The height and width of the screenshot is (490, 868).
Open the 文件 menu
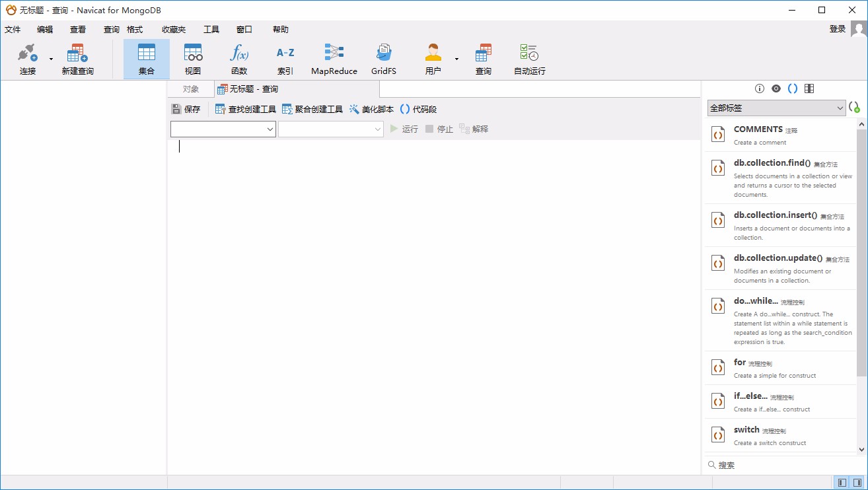(13, 30)
